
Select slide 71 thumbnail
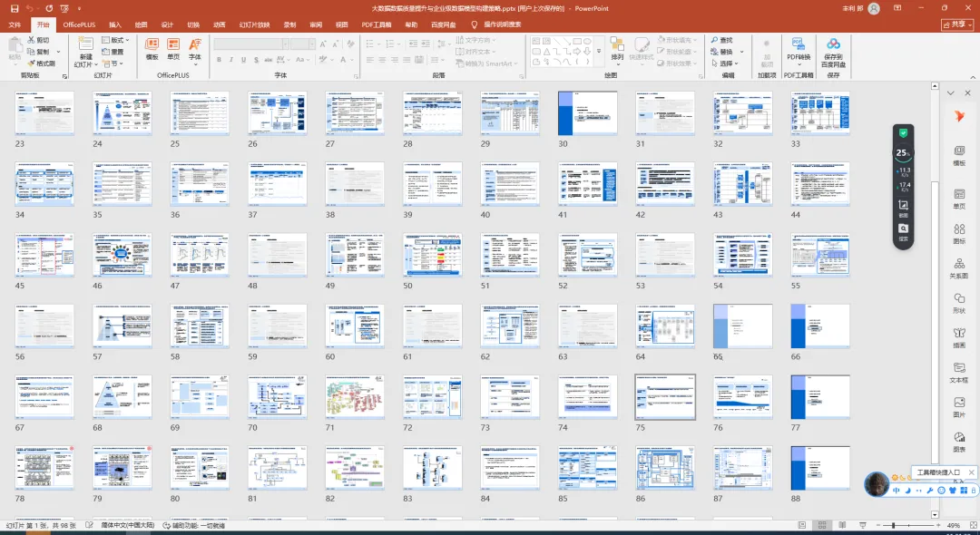[355, 397]
